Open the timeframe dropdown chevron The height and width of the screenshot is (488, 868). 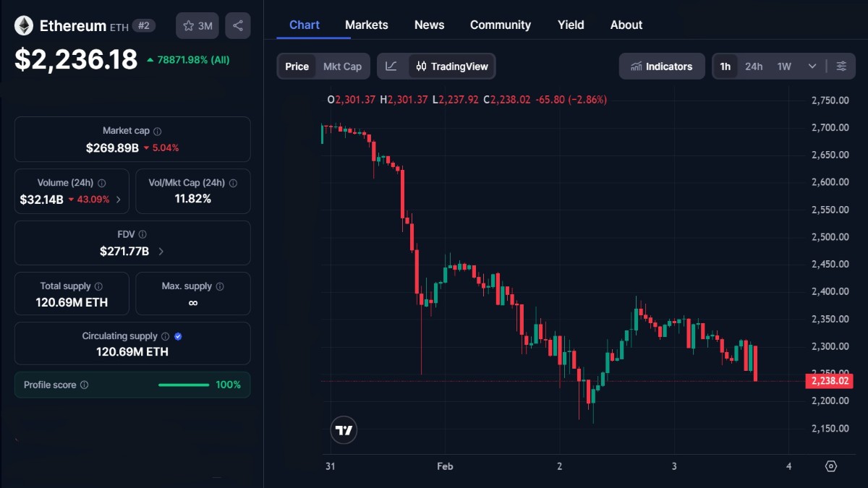pos(812,66)
